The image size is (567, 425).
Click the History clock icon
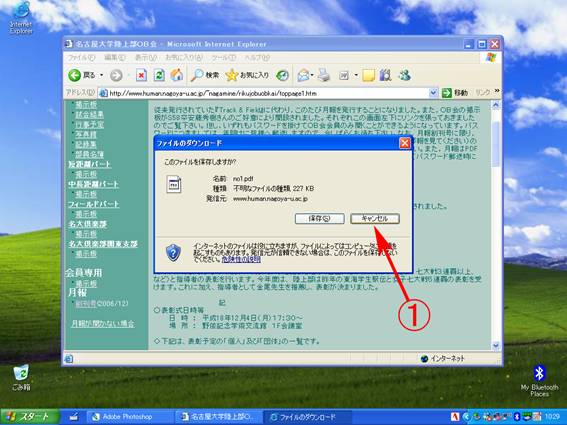282,75
